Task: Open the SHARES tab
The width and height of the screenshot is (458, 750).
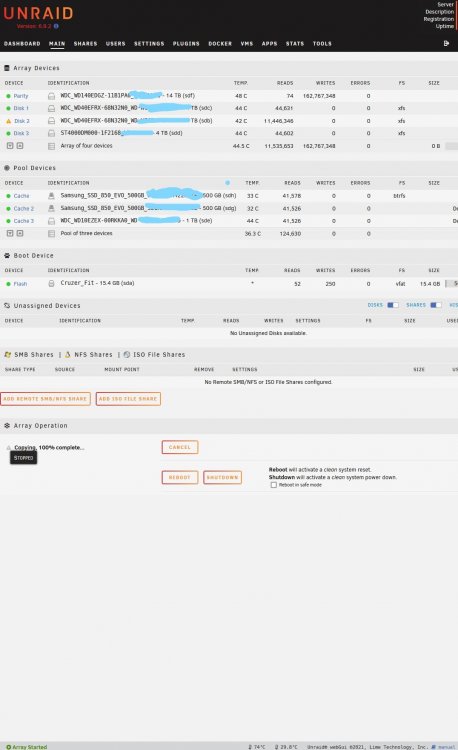Action: 85,44
